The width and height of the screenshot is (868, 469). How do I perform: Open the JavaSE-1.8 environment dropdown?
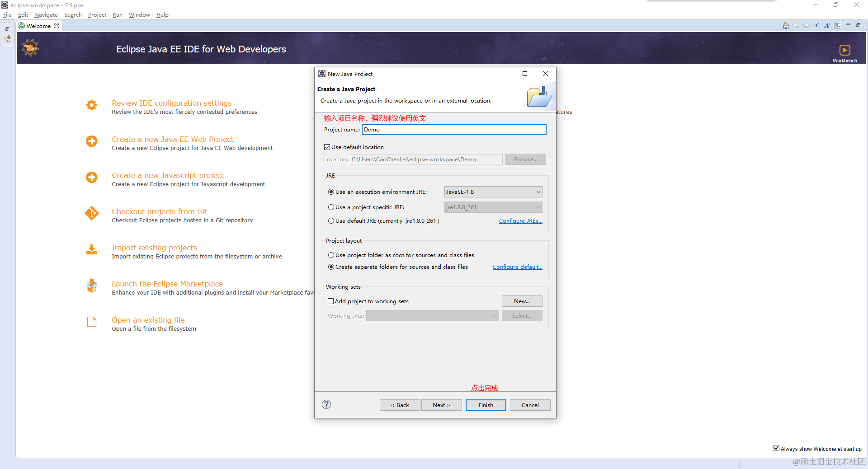click(x=493, y=192)
